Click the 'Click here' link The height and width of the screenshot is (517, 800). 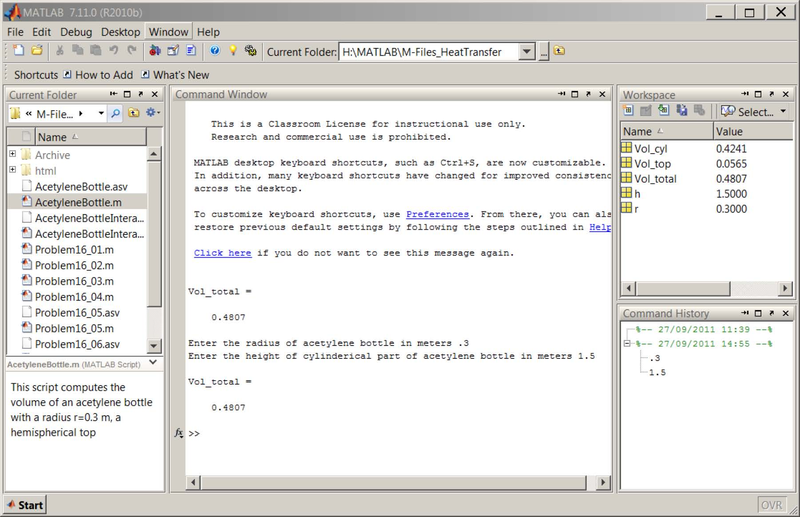coord(222,253)
